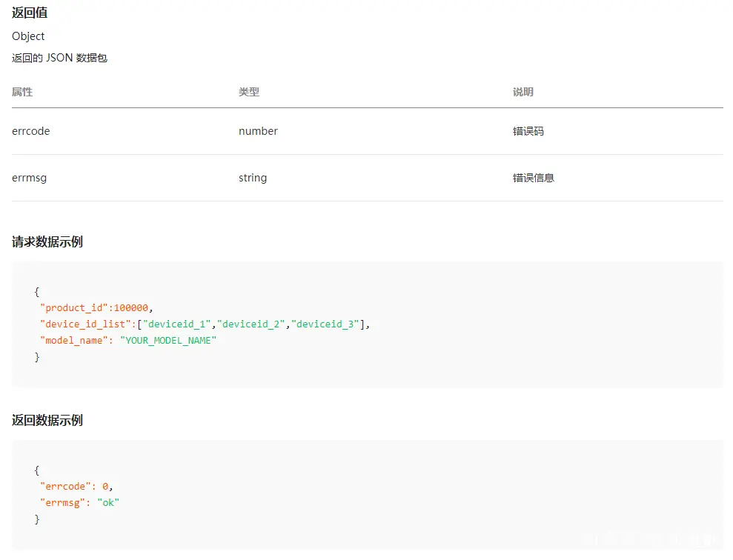Click the product_id key in request example
This screenshot has height=560, width=733.
[74, 308]
